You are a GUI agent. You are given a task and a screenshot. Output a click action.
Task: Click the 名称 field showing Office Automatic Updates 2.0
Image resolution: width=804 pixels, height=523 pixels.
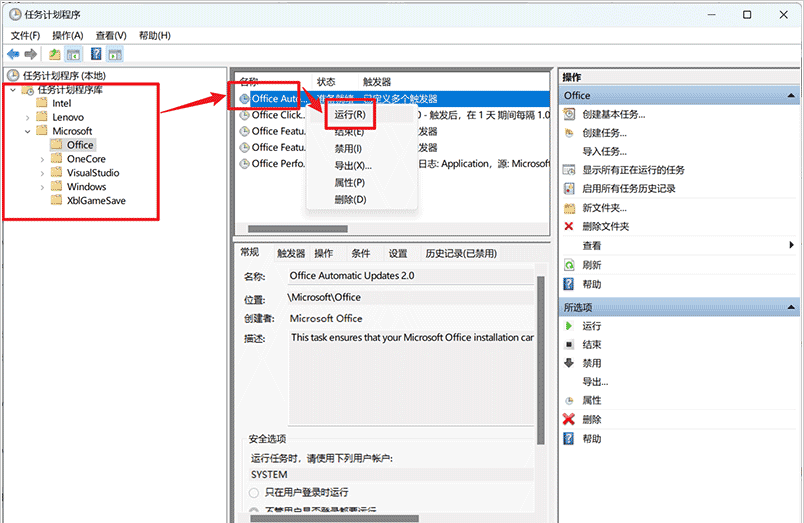[x=410, y=276]
